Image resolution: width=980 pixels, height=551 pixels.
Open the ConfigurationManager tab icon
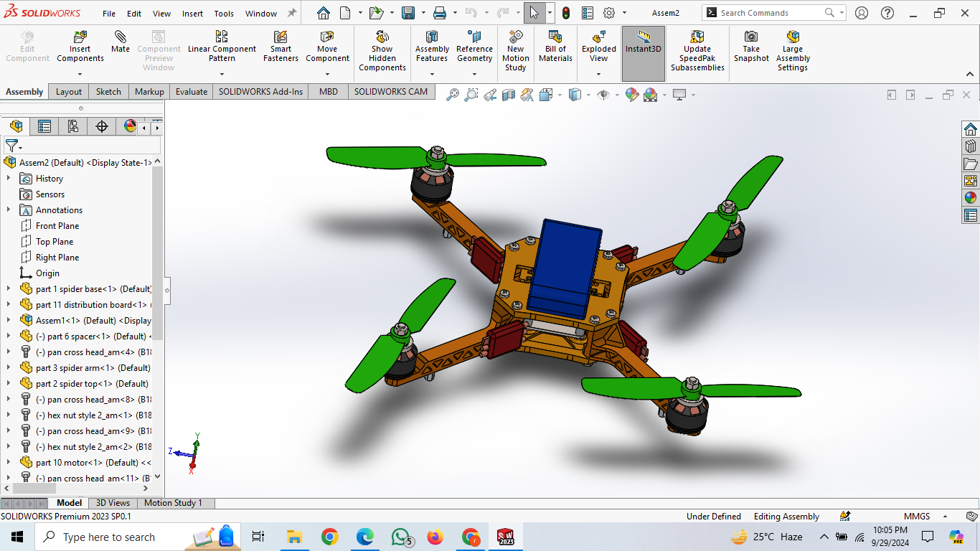[x=73, y=126]
